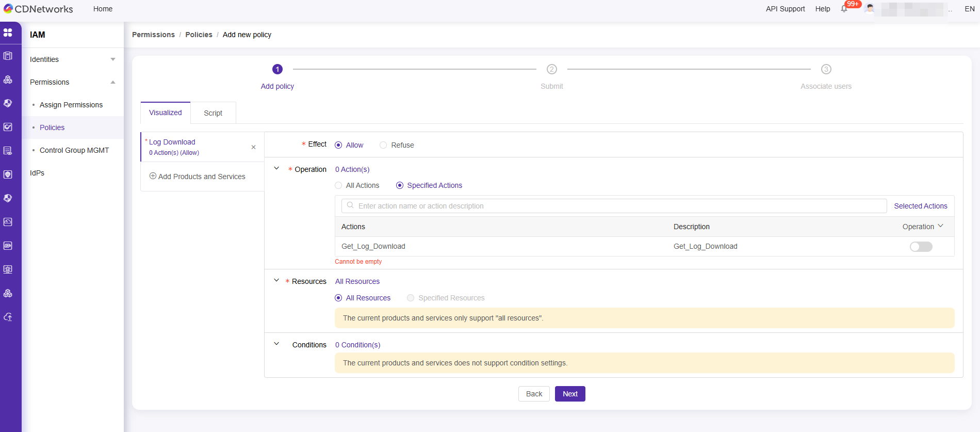980x432 pixels.
Task: Open the Selected Actions link
Action: point(921,206)
